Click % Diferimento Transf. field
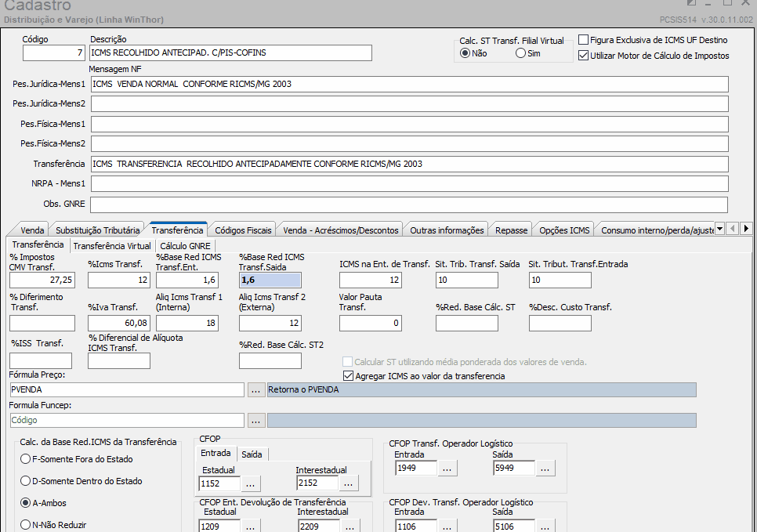 coord(42,323)
